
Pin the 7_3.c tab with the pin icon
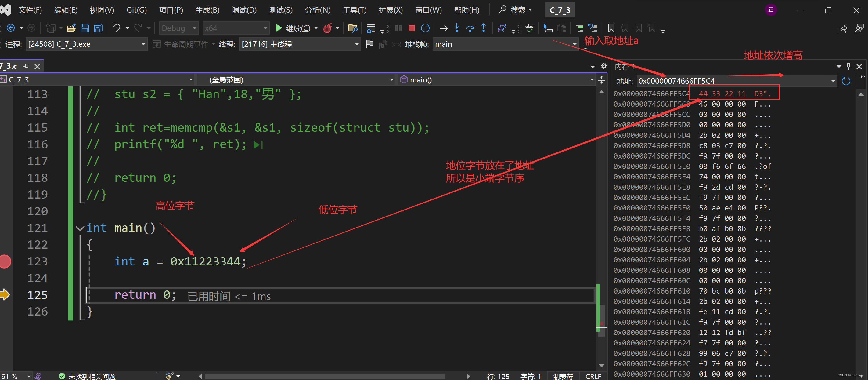coord(26,67)
